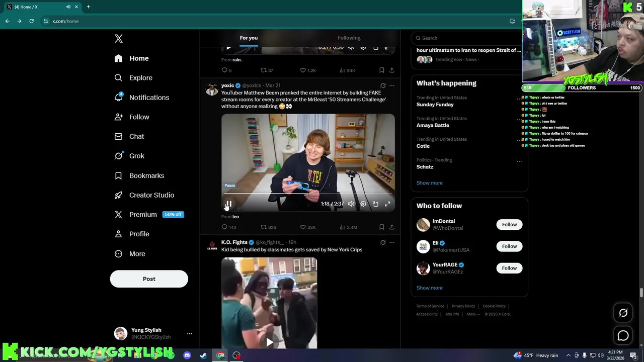Follow ImDontai

509,225
